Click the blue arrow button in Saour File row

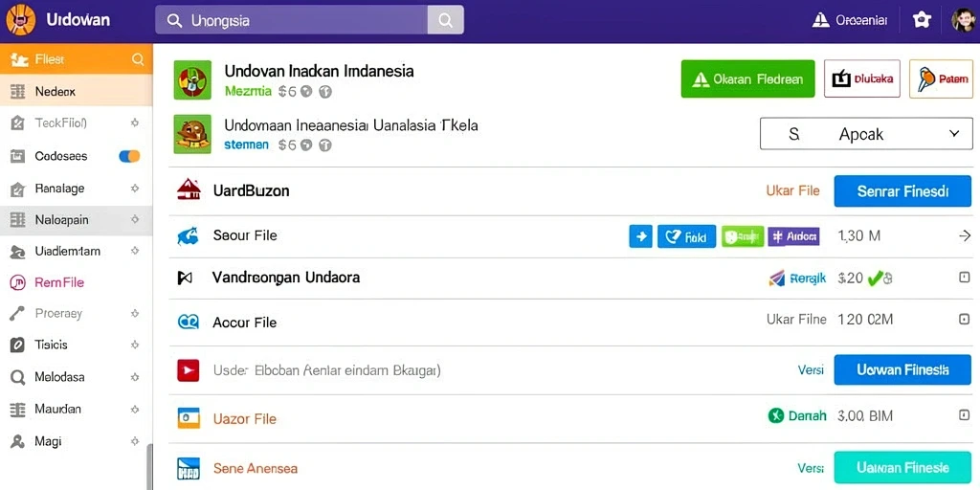[x=640, y=236]
